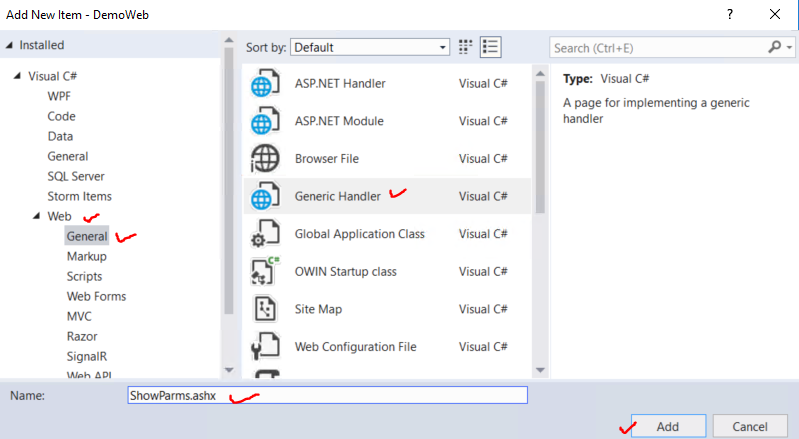Click the search magnifier icon
This screenshot has height=439, width=799.
coord(774,47)
